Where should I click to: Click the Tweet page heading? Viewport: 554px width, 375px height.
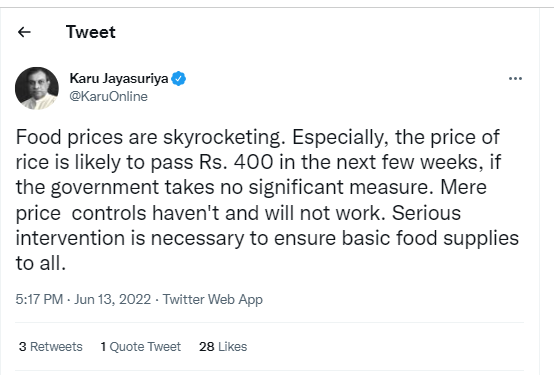(91, 32)
